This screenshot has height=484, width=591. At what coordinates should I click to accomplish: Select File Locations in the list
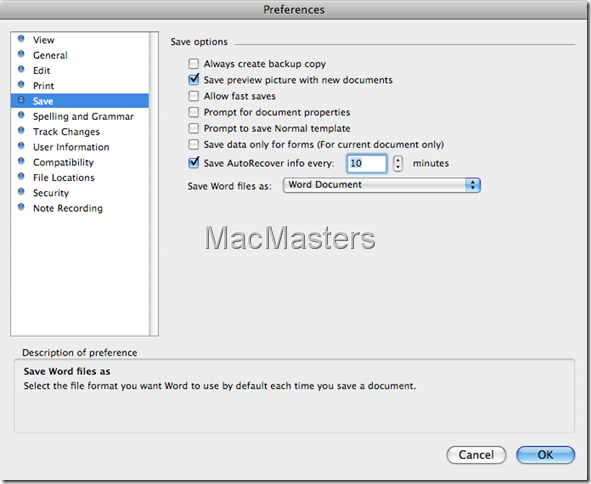coord(64,178)
